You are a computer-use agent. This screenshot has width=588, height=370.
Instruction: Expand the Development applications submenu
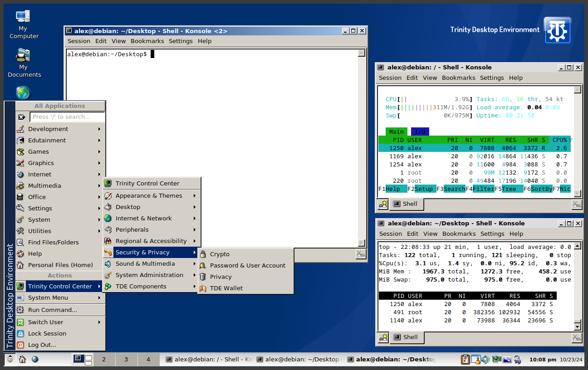48,129
